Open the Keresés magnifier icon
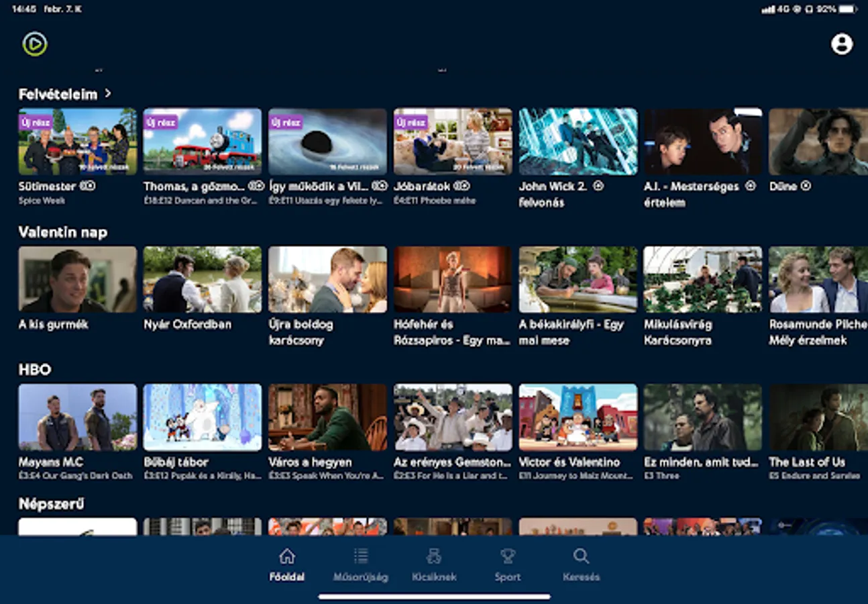The width and height of the screenshot is (868, 604). [581, 556]
